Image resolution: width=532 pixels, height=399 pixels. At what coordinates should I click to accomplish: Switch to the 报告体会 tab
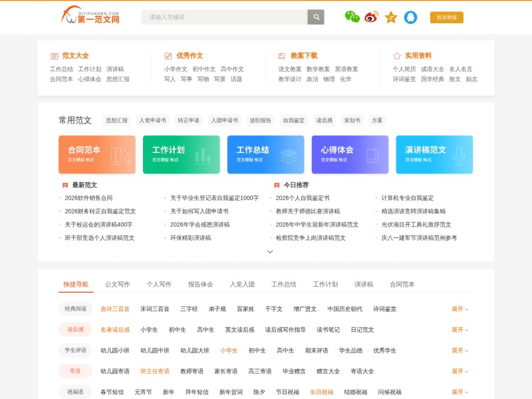(201, 285)
